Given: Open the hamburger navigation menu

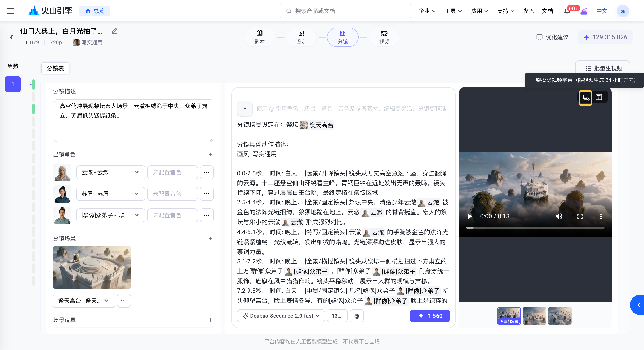Looking at the screenshot, I should 10,11.
